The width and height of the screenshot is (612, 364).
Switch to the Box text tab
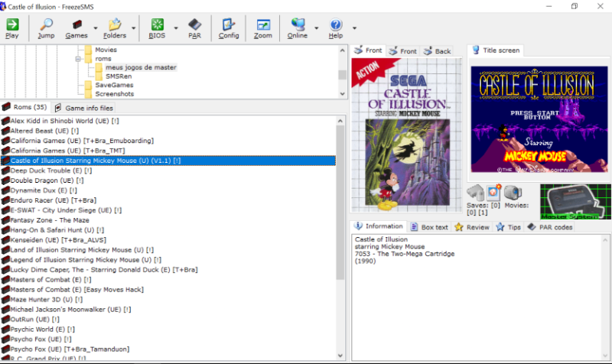[x=429, y=227]
